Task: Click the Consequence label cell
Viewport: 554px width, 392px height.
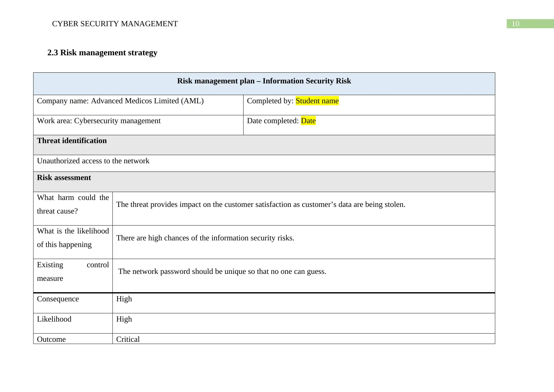Action: [73, 303]
